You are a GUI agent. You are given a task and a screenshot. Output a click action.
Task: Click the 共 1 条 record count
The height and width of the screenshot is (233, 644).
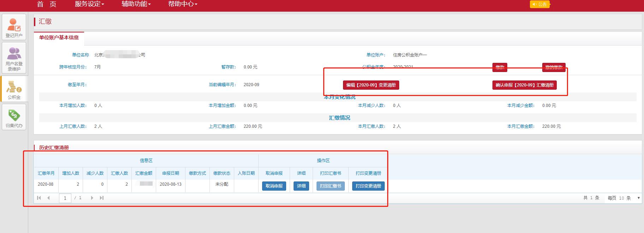point(591,198)
